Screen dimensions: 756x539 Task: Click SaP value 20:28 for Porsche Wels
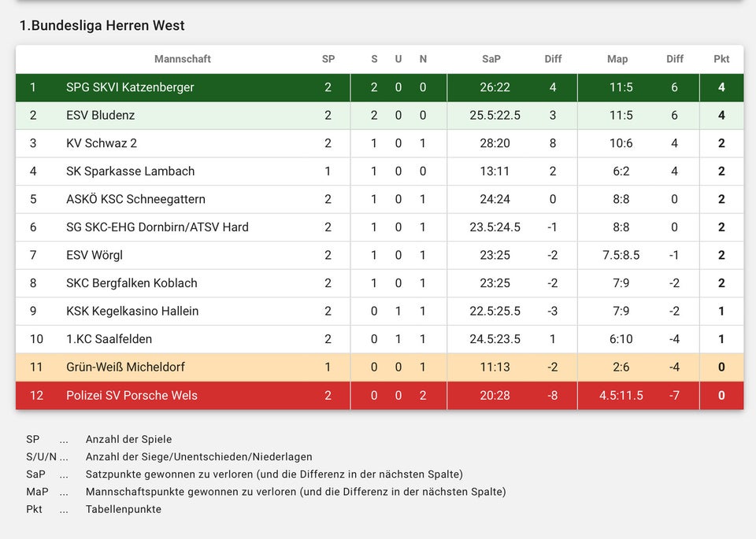click(495, 395)
